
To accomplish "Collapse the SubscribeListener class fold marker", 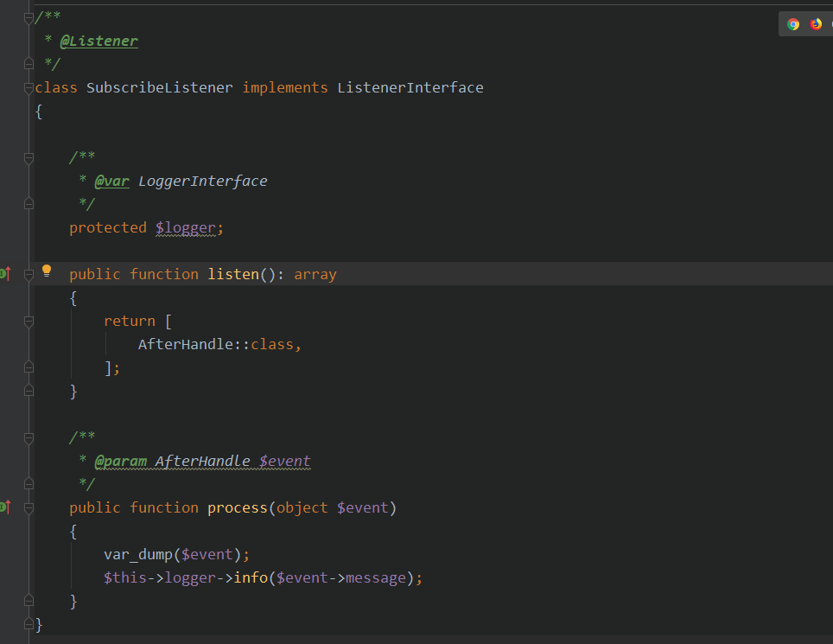I will (x=29, y=88).
